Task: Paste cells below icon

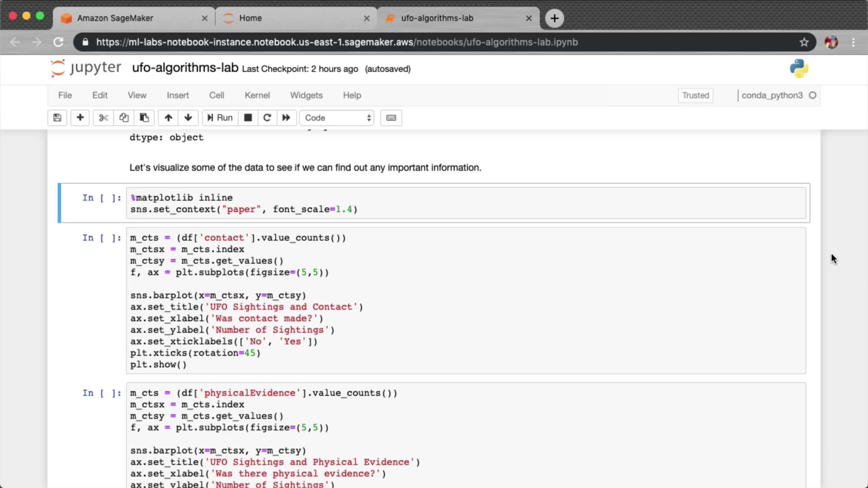Action: pos(144,118)
